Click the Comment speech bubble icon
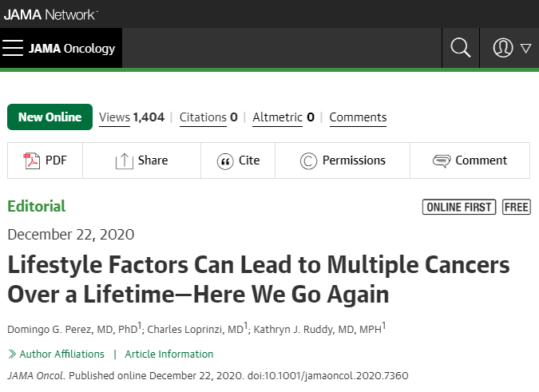Viewport: 539px width, 392px height. (x=442, y=160)
